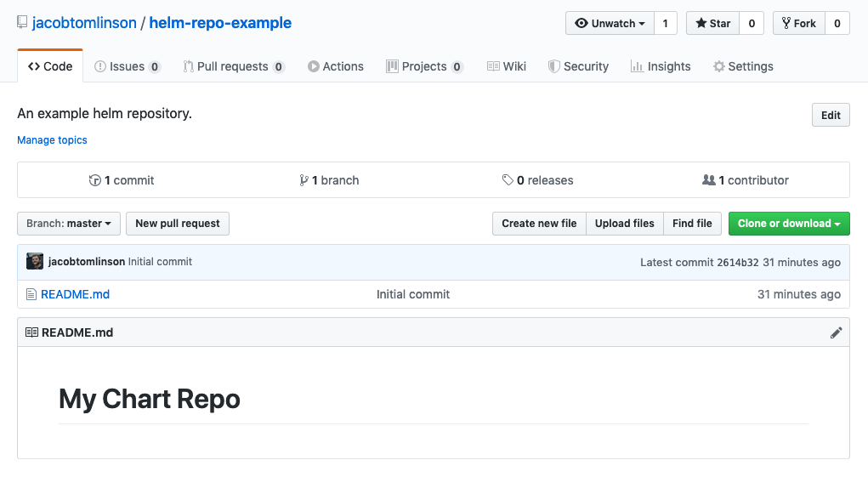View the 1 branch list

[329, 180]
